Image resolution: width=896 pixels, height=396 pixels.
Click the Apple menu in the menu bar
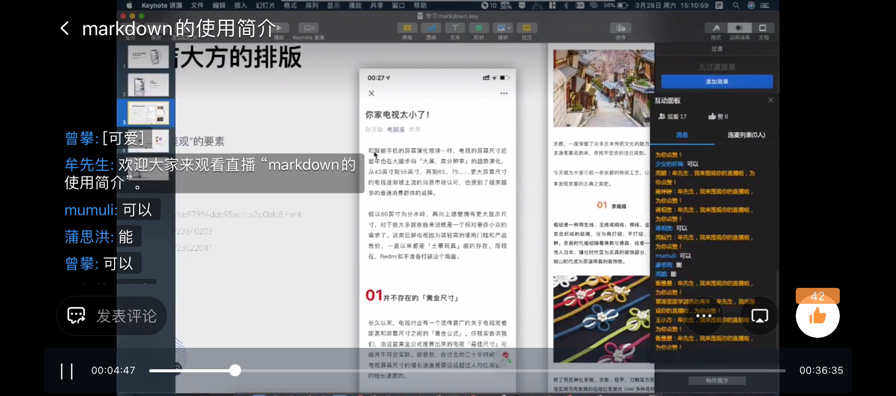(x=129, y=5)
